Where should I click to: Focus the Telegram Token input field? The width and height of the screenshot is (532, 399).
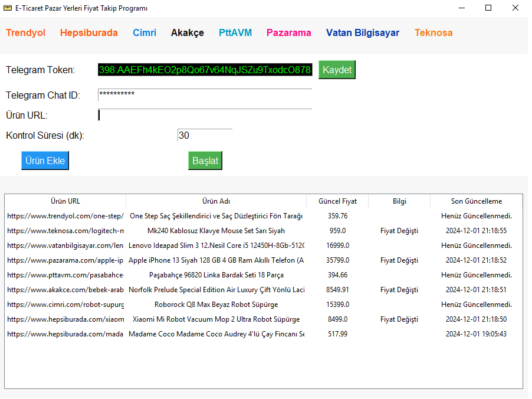tap(205, 70)
